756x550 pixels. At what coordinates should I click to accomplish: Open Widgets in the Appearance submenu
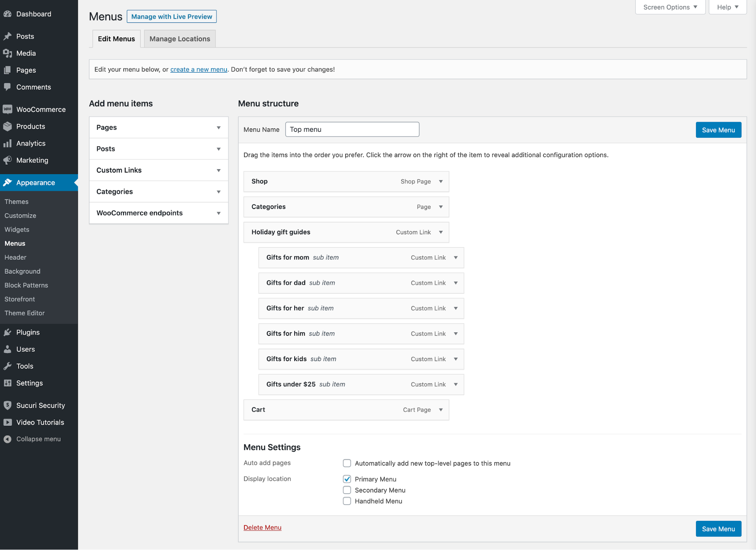(x=17, y=229)
